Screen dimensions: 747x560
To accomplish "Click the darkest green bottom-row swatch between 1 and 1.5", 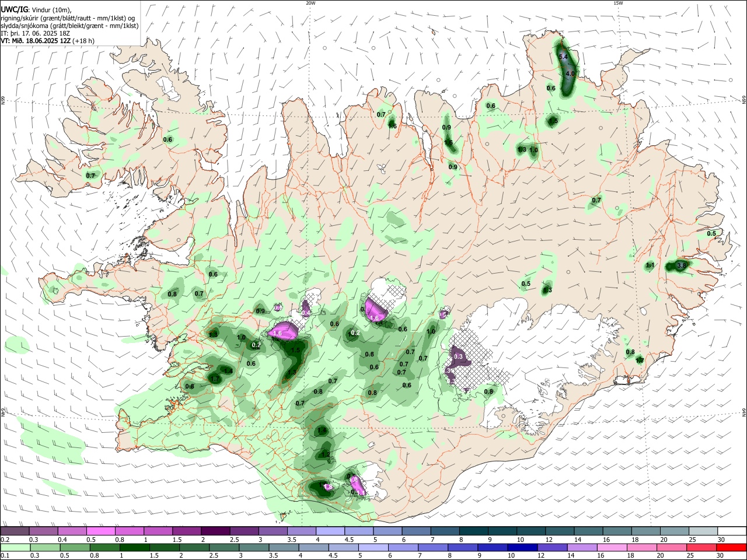I will click(x=134, y=547).
